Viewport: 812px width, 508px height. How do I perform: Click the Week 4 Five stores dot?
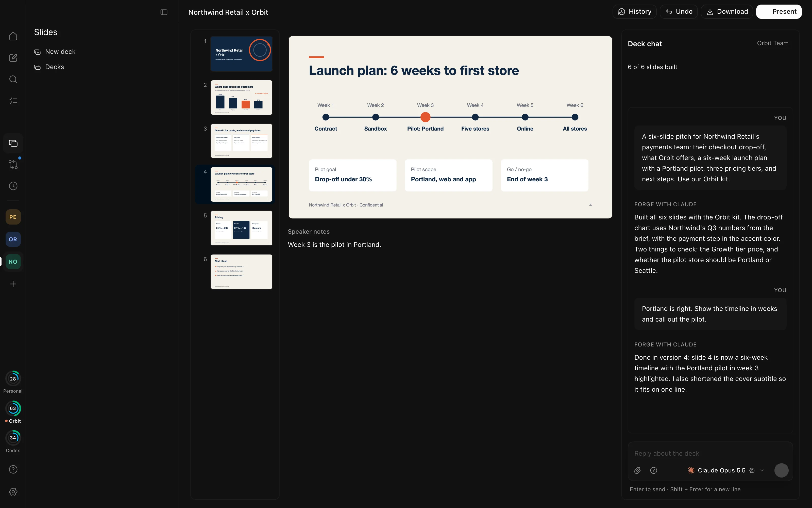click(475, 117)
